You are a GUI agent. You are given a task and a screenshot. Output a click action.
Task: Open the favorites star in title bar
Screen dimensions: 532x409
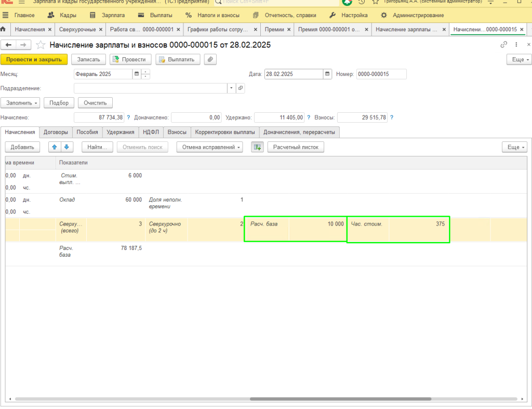coord(375,2)
